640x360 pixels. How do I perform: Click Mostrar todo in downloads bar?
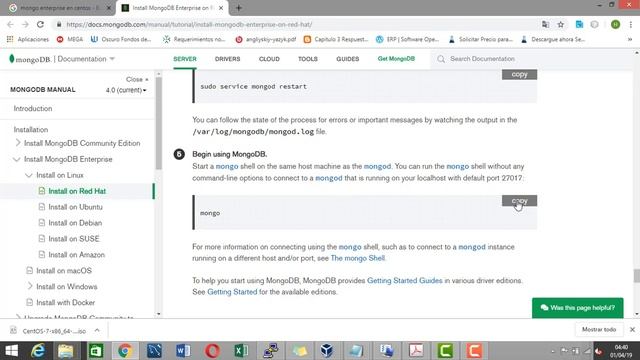click(x=599, y=329)
